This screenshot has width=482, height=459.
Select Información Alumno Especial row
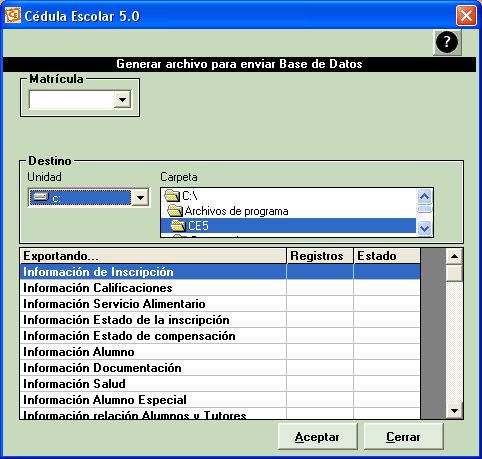click(x=220, y=400)
